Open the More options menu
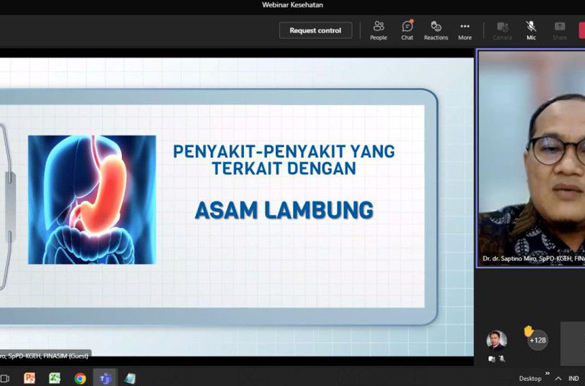This screenshot has height=386, width=585. 465,31
